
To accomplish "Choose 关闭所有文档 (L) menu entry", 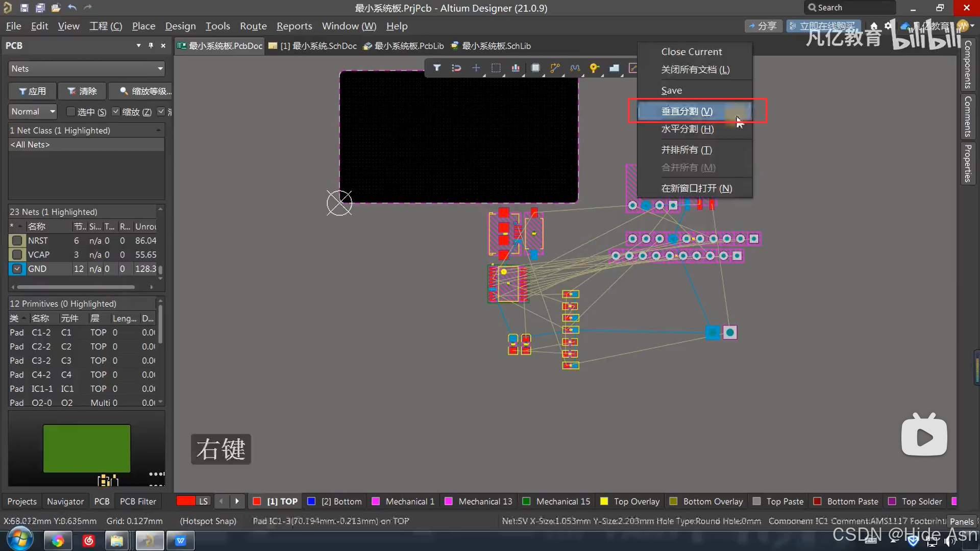I will (695, 69).
